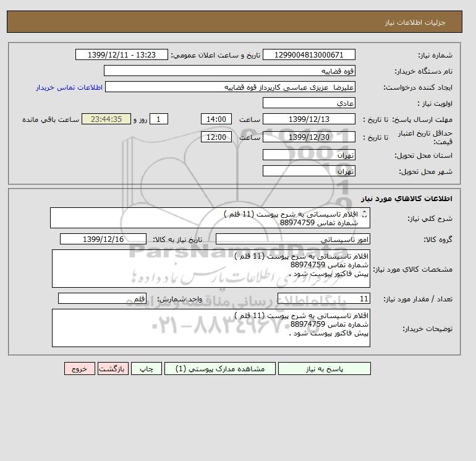Screen dimensions: 476x461
Task: Click the response deadline time 14:00
Action: [216, 119]
